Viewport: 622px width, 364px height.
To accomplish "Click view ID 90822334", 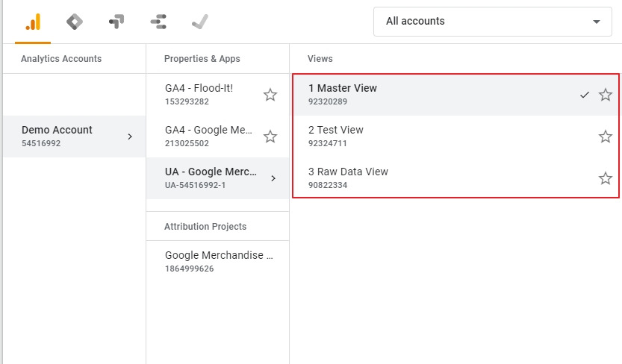I will point(328,185).
